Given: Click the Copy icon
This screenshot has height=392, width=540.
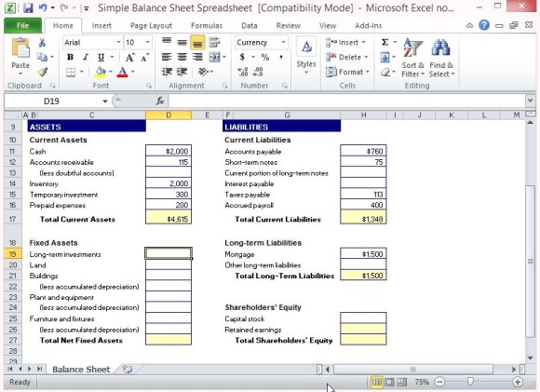Looking at the screenshot, I should coord(42,57).
